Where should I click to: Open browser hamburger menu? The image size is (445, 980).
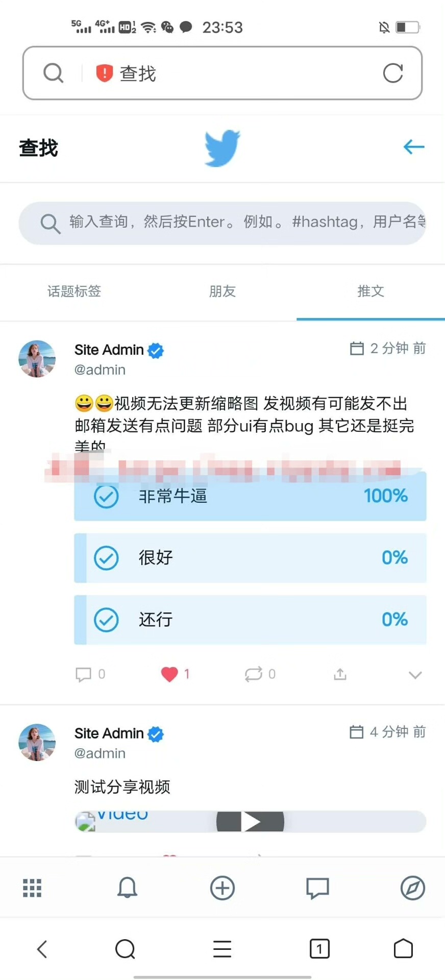tap(222, 949)
